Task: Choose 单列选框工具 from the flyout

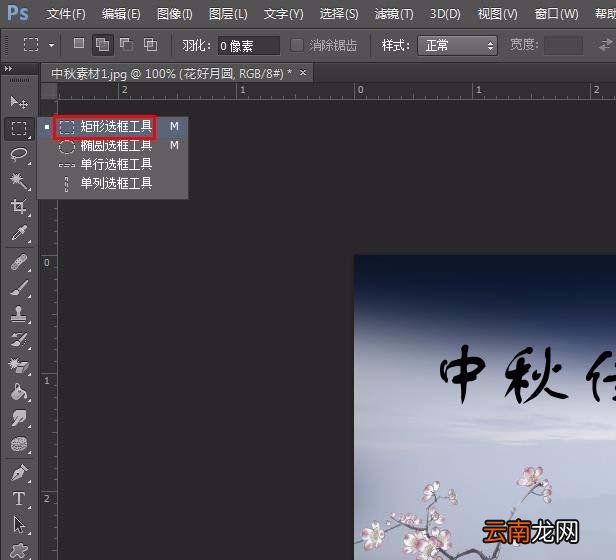Action: pos(113,183)
